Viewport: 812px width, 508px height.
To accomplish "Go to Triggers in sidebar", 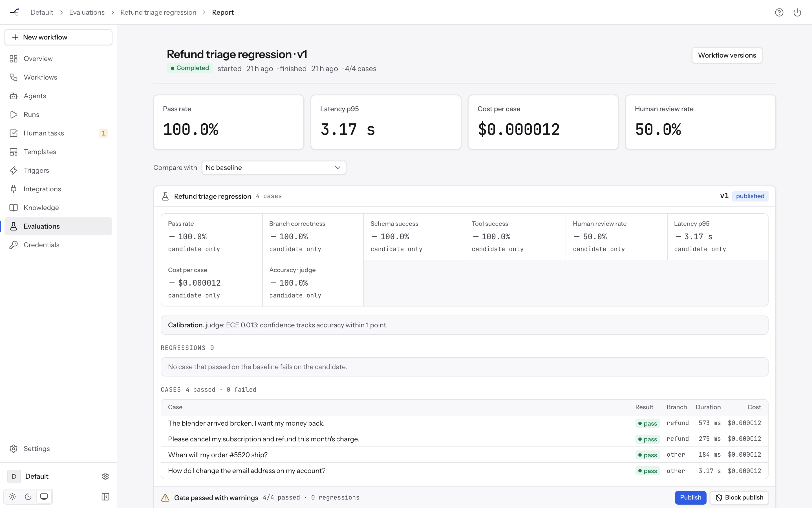I will [58, 170].
